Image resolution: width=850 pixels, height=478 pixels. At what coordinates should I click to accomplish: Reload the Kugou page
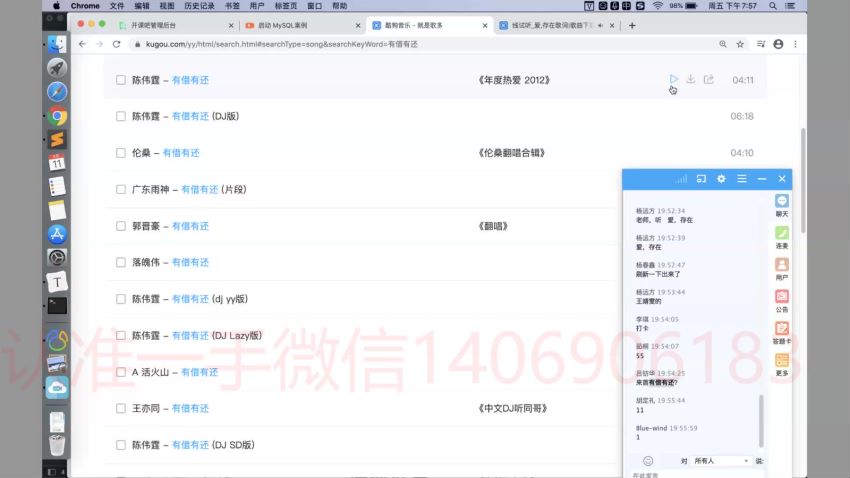point(117,44)
